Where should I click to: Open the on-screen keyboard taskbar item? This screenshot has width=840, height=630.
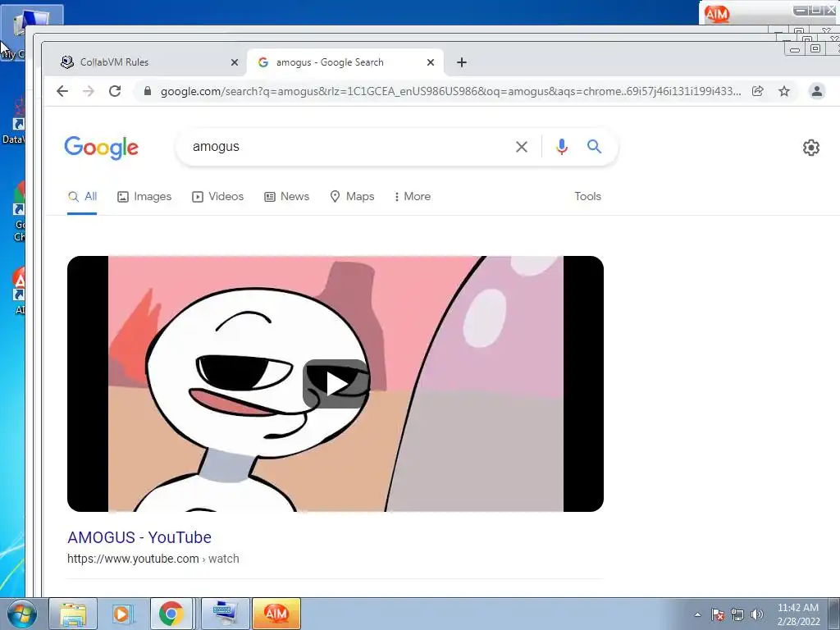click(225, 614)
